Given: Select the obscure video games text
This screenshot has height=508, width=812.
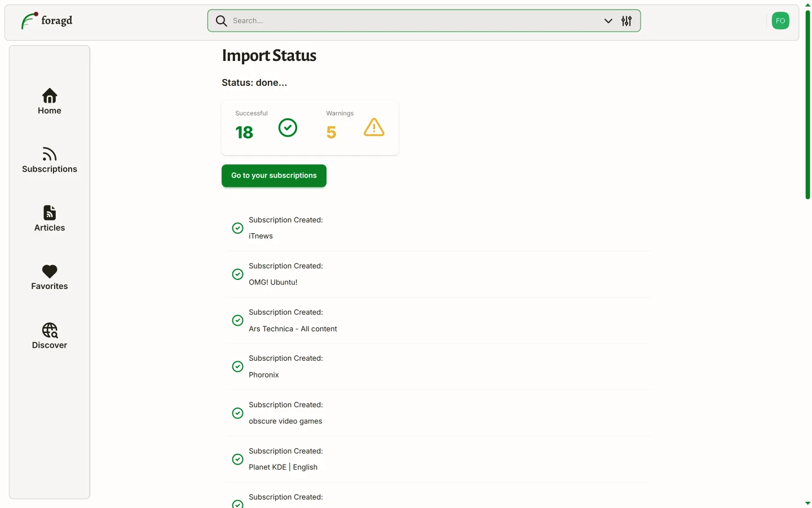Looking at the screenshot, I should (285, 421).
